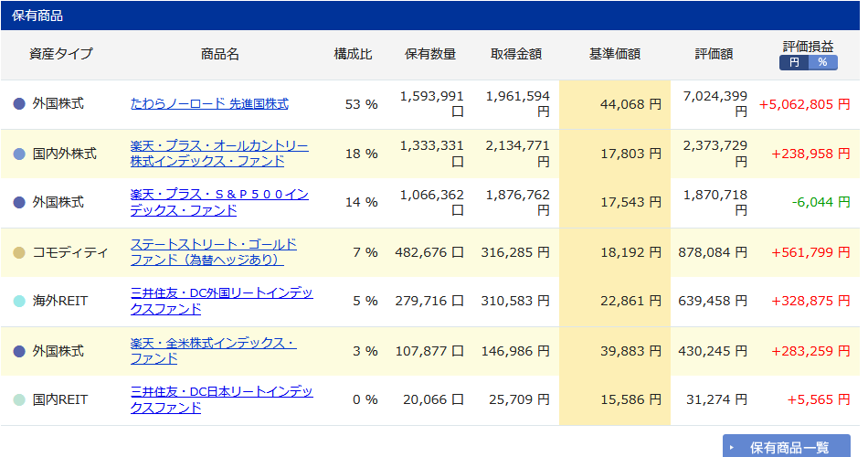
Task: Click color dot next to 国内外株式
Action: click(x=19, y=154)
